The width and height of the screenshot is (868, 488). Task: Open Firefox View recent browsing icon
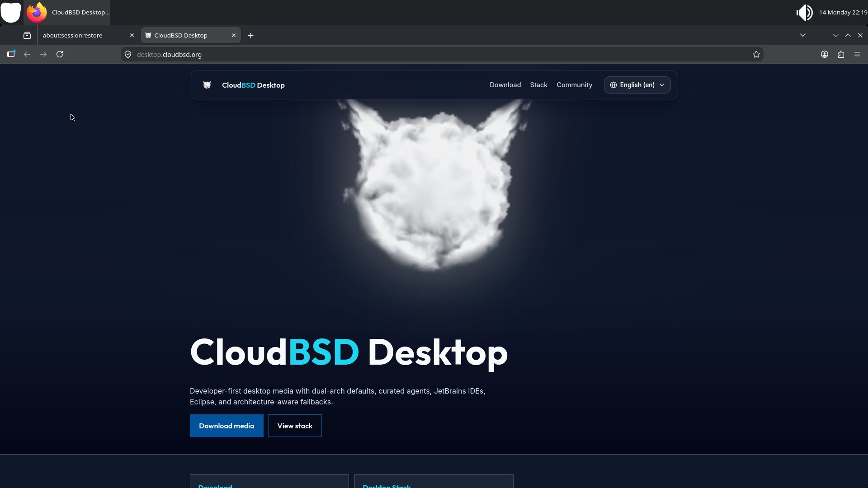(x=27, y=35)
